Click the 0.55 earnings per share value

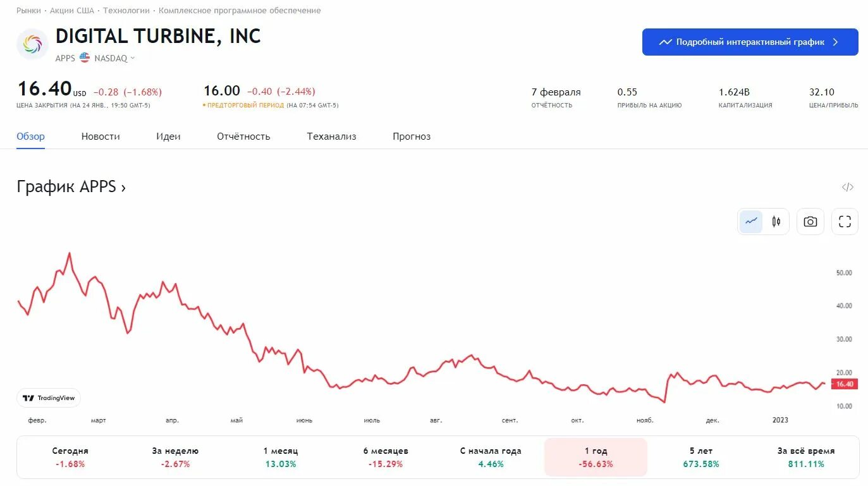click(x=627, y=92)
